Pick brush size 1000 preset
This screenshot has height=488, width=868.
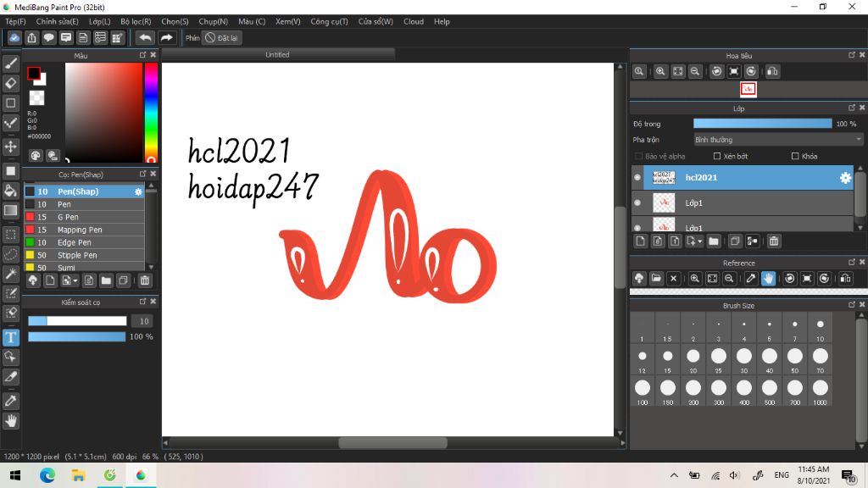(x=820, y=391)
